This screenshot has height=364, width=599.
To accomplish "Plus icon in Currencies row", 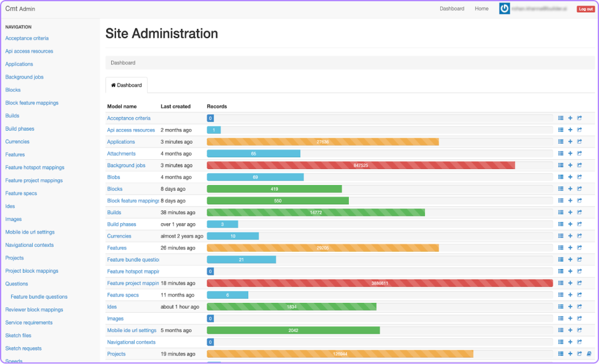I will pos(570,236).
